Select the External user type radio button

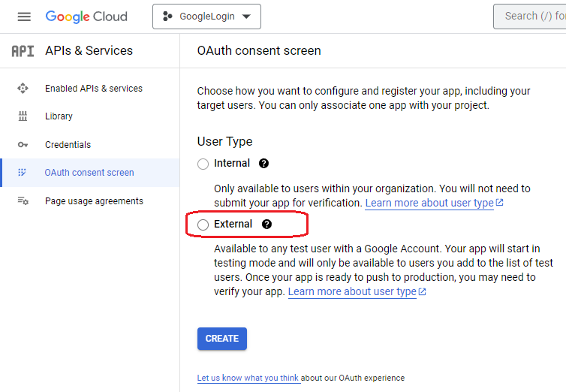[x=203, y=225]
